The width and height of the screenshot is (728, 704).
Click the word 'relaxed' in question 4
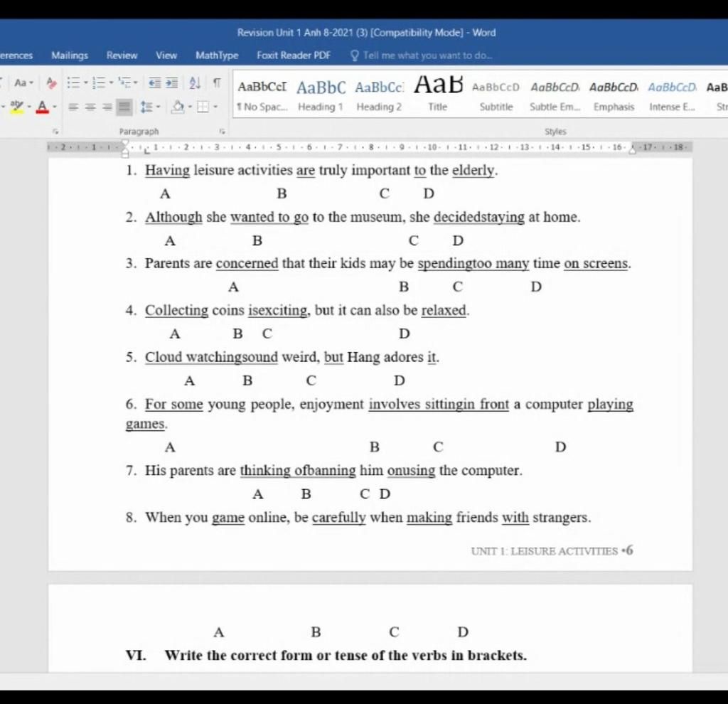point(444,310)
